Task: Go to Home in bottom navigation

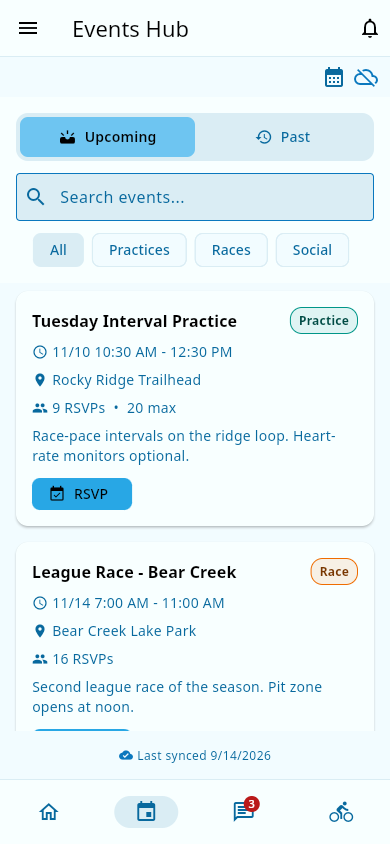Action: pyautogui.click(x=48, y=811)
